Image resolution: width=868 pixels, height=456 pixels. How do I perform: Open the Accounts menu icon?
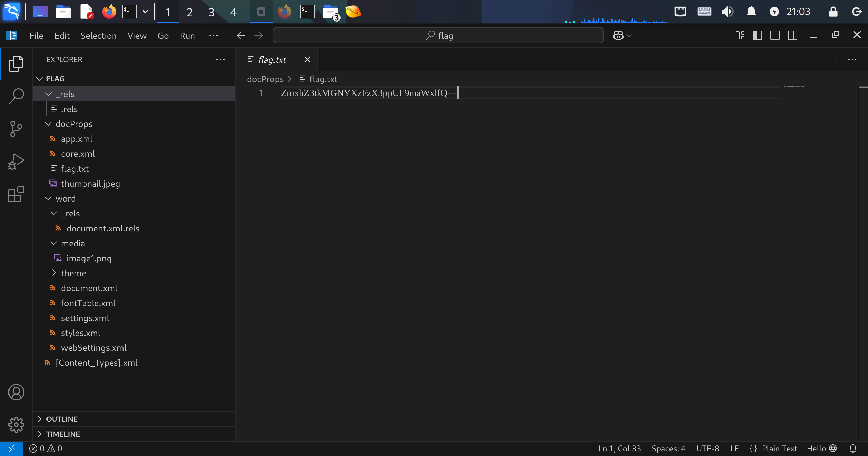point(16,392)
